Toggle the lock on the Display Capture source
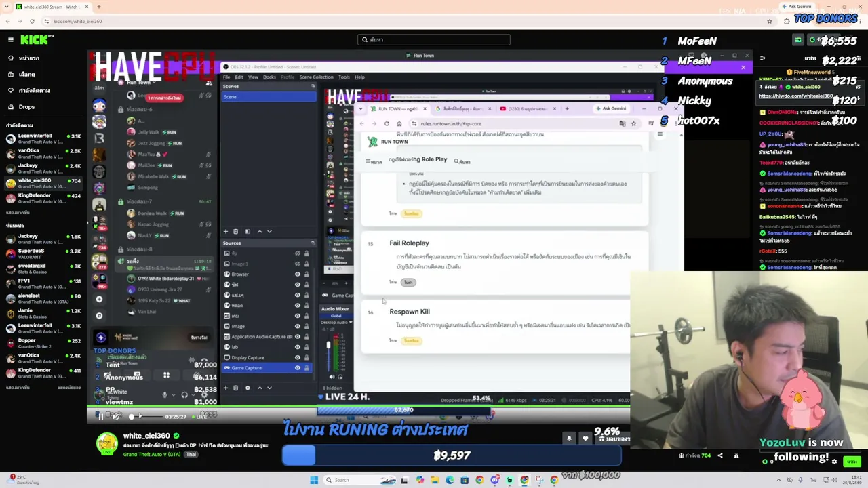Image resolution: width=868 pixels, height=488 pixels. [x=307, y=357]
